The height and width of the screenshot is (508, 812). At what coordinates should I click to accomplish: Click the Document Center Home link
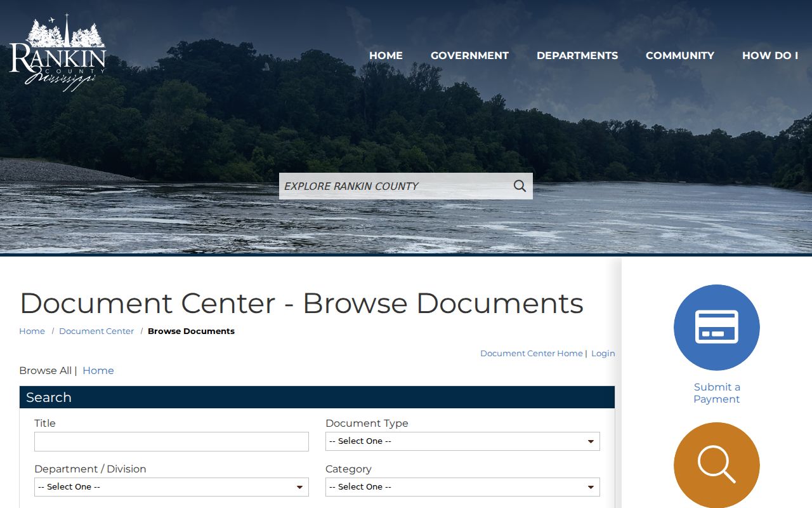532,354
